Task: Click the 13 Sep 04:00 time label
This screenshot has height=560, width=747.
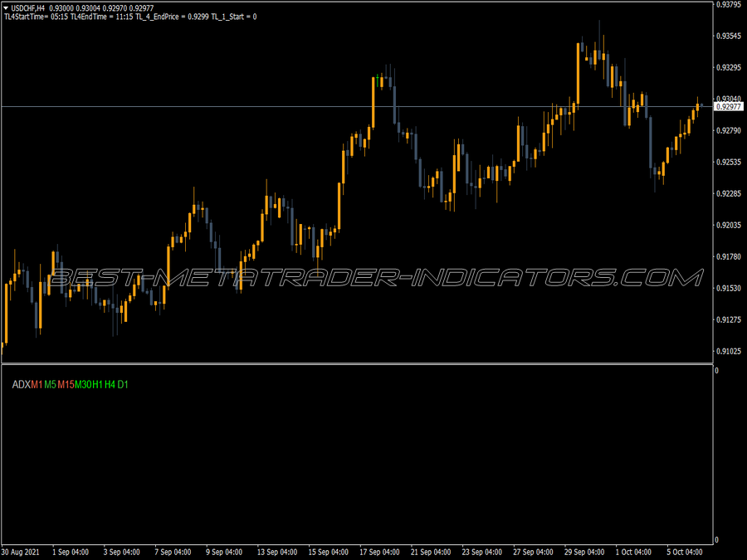Action: click(277, 553)
